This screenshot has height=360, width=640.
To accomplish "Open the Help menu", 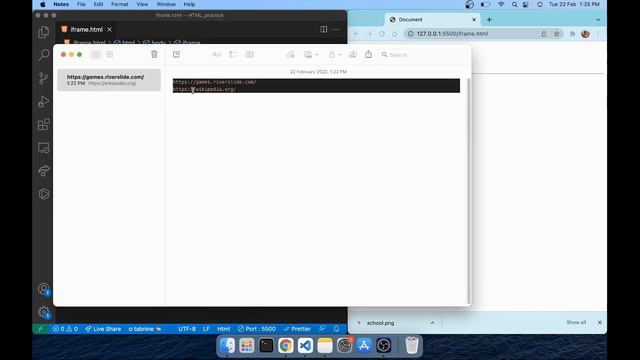I will pos(189,4).
